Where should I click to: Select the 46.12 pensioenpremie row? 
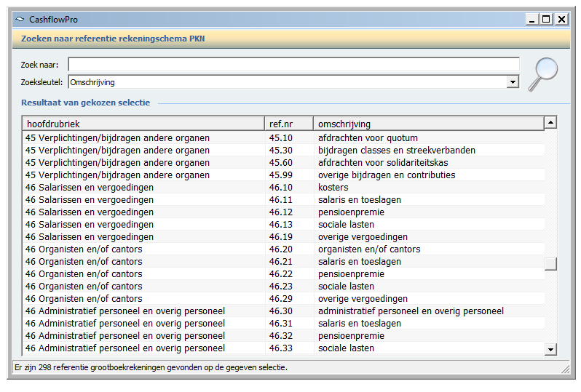[283, 212]
